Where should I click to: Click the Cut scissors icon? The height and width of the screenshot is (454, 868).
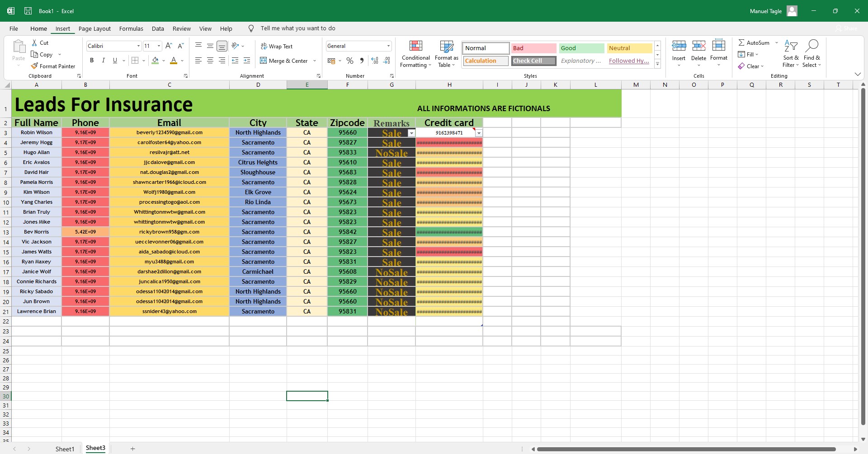coord(34,42)
